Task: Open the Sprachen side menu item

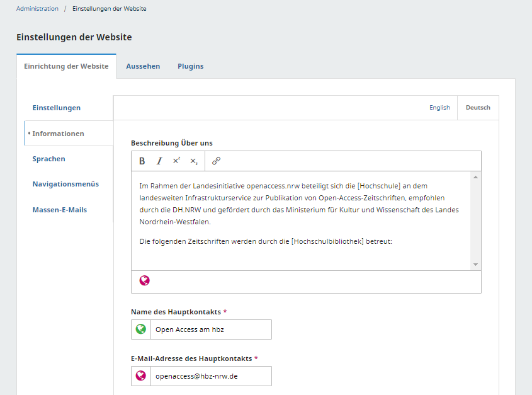Action: coord(48,159)
